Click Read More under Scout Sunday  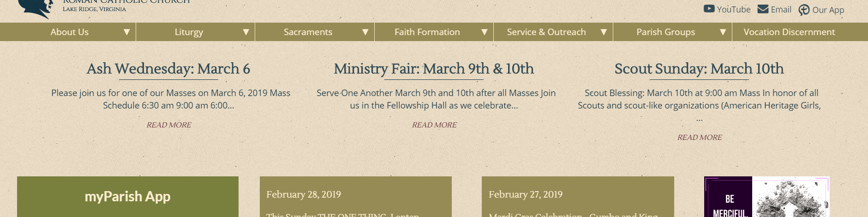coord(700,137)
